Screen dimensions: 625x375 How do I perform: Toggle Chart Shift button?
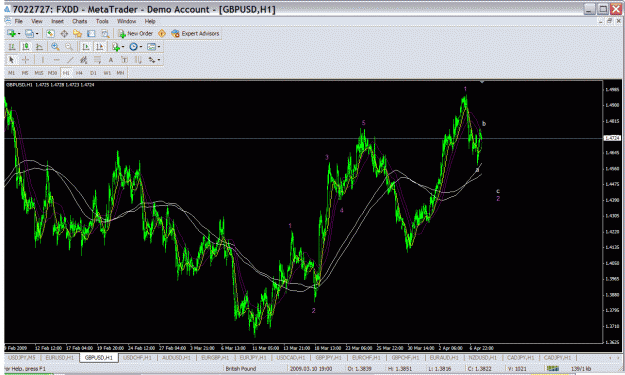click(x=100, y=47)
